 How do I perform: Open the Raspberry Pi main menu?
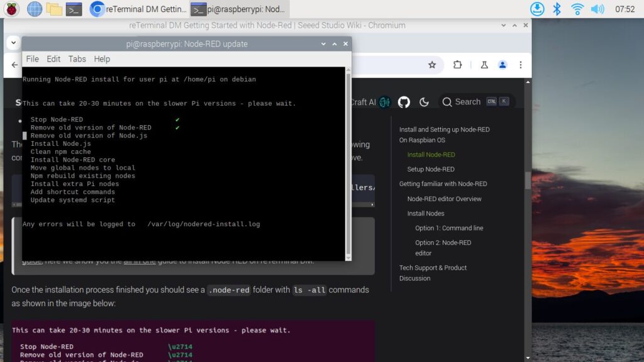pyautogui.click(x=11, y=9)
